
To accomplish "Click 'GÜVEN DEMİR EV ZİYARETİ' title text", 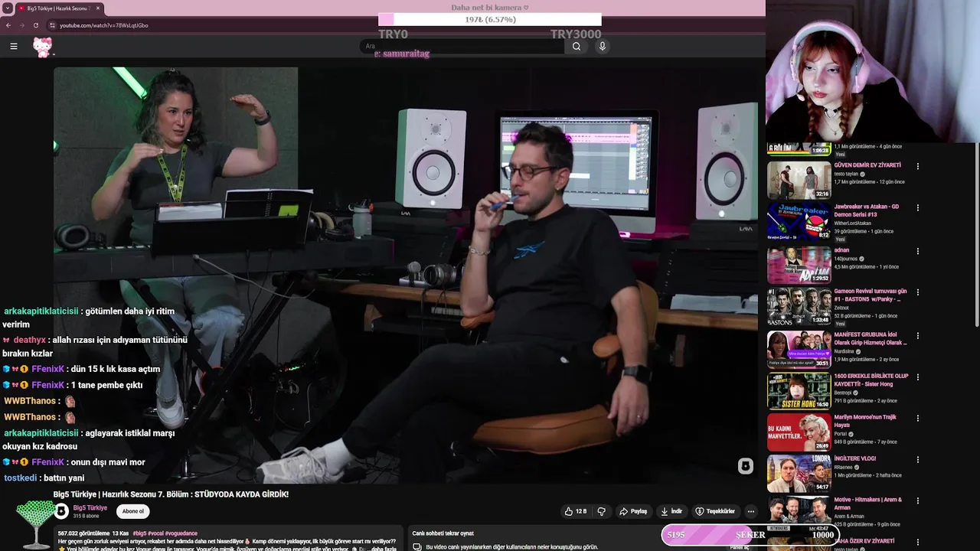I will click(x=867, y=165).
